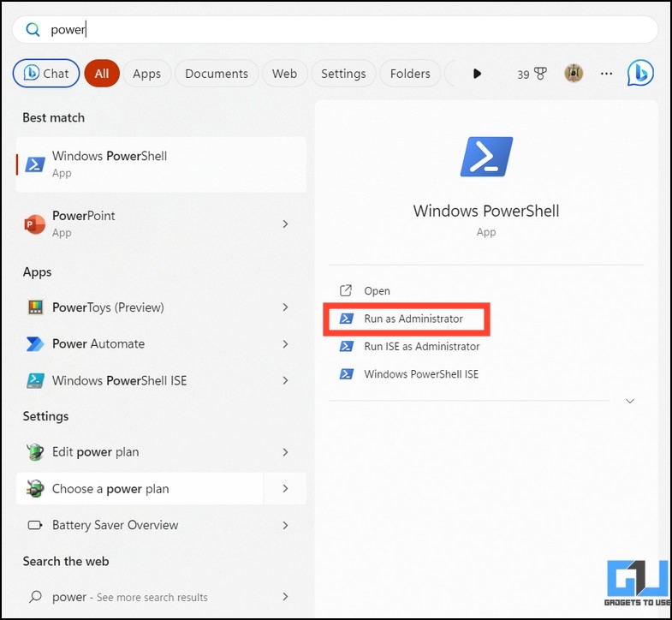Viewport: 672px width, 620px height.
Task: Expand the PowerToys (Preview) chevron
Action: tap(285, 307)
